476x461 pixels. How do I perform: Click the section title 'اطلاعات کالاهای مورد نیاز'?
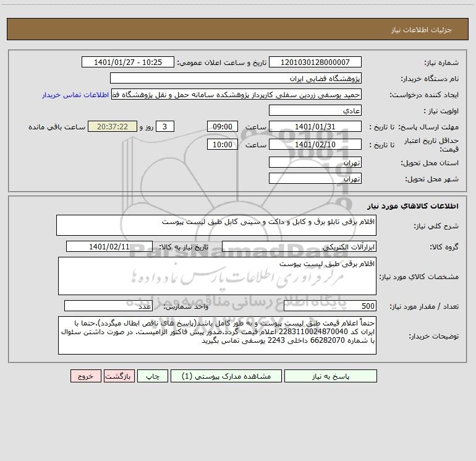click(x=413, y=206)
